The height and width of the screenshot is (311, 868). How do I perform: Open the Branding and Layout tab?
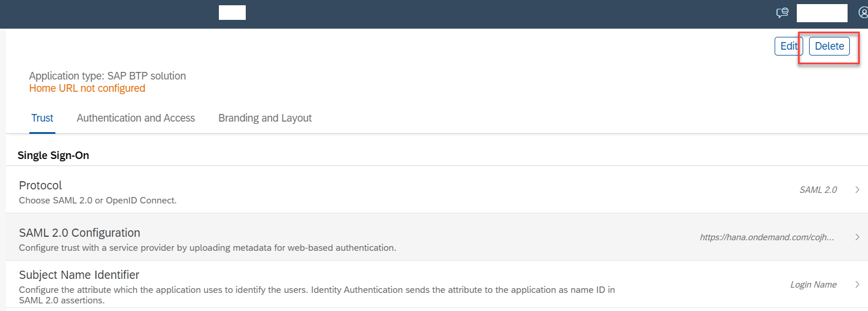pyautogui.click(x=265, y=118)
